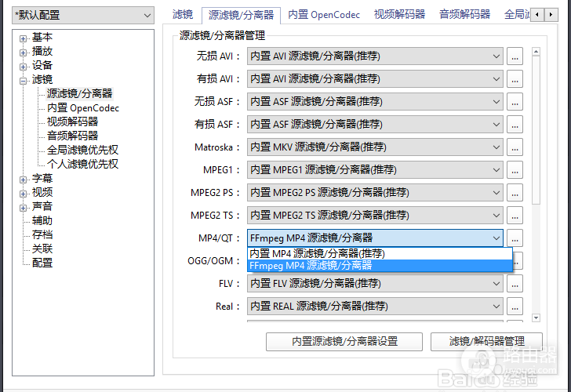Expand the 基本 tree node
Screen dimensions: 571x392
tap(23, 38)
